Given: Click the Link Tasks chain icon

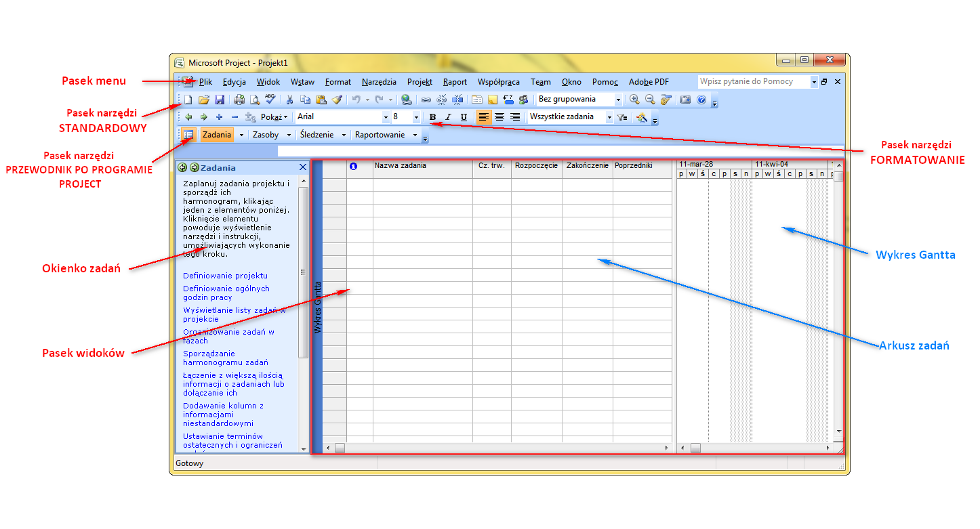Looking at the screenshot, I should click(426, 100).
